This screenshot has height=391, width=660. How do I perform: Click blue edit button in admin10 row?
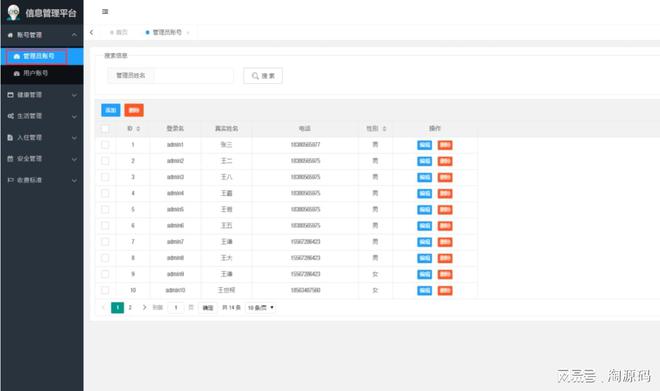point(424,290)
